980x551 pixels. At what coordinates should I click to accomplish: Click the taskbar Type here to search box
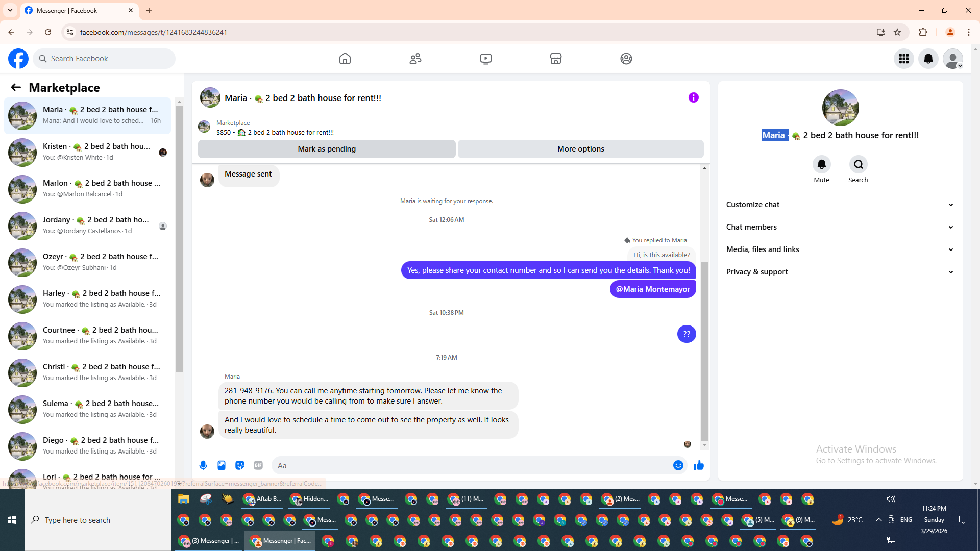98,520
